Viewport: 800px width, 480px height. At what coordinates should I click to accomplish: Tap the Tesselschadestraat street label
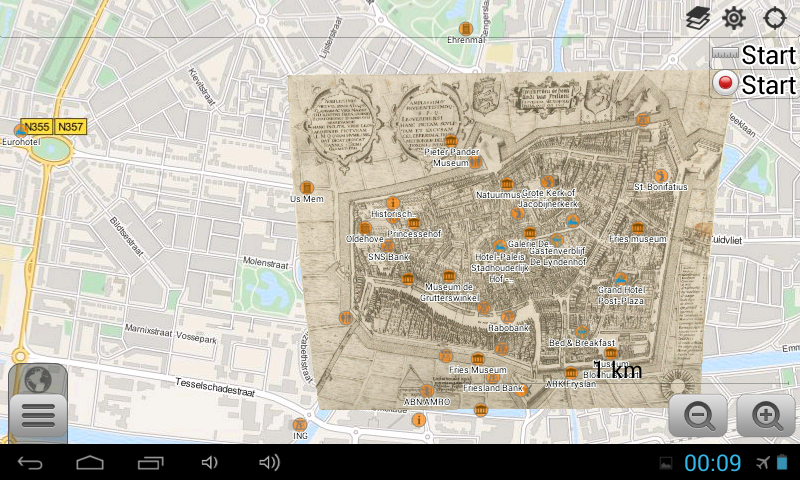pos(215,387)
